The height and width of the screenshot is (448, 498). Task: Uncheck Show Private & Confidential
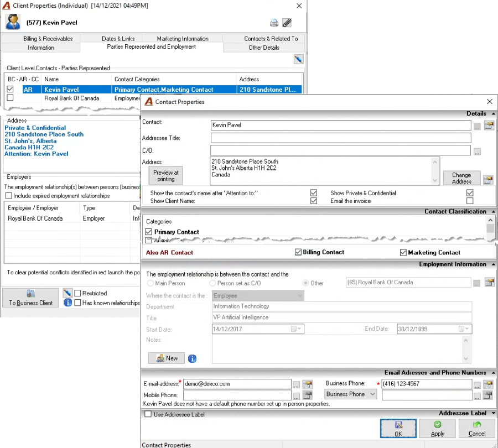(470, 192)
